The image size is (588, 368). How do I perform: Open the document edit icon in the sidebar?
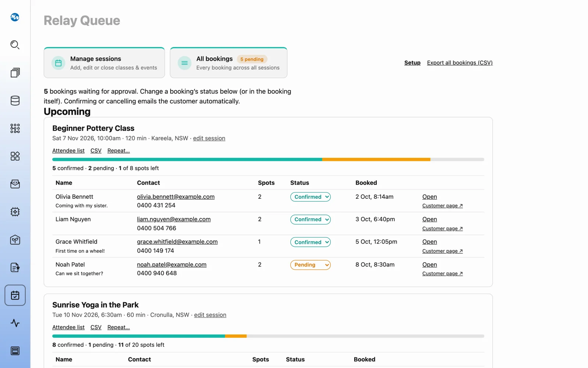click(15, 268)
